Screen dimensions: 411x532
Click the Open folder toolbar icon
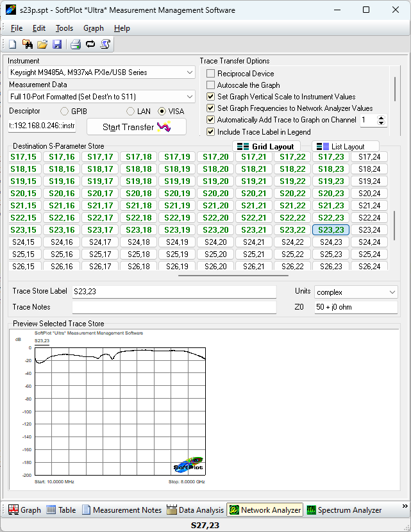point(42,44)
